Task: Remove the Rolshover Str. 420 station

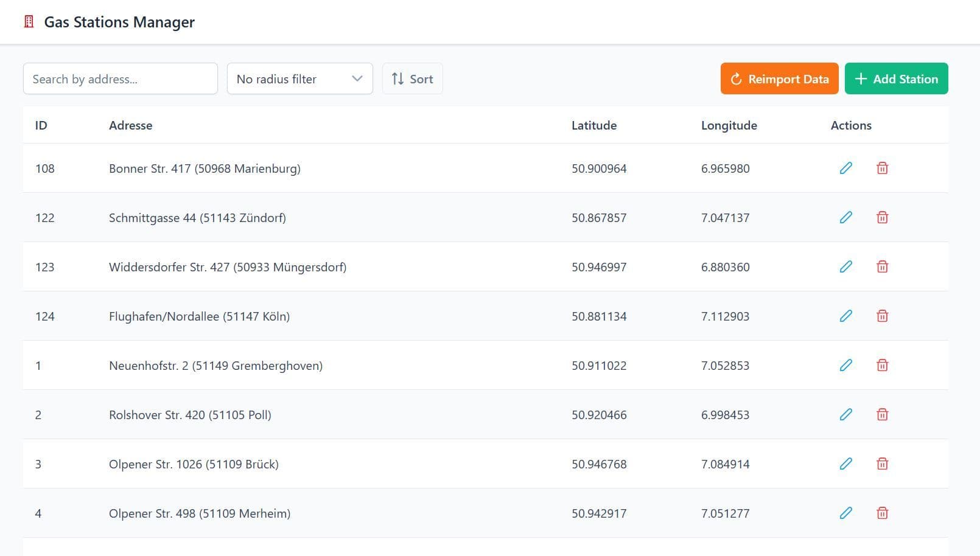Action: (882, 414)
